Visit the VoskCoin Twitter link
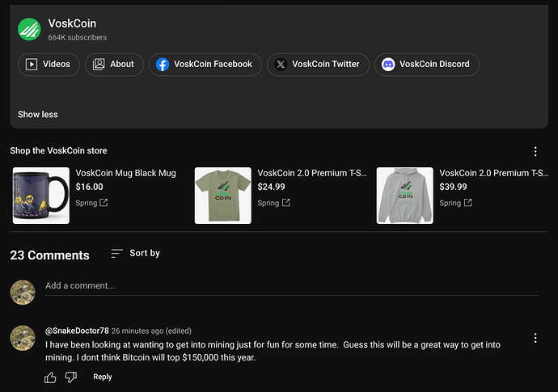Screen dimensions: 558x392 tap(318, 65)
